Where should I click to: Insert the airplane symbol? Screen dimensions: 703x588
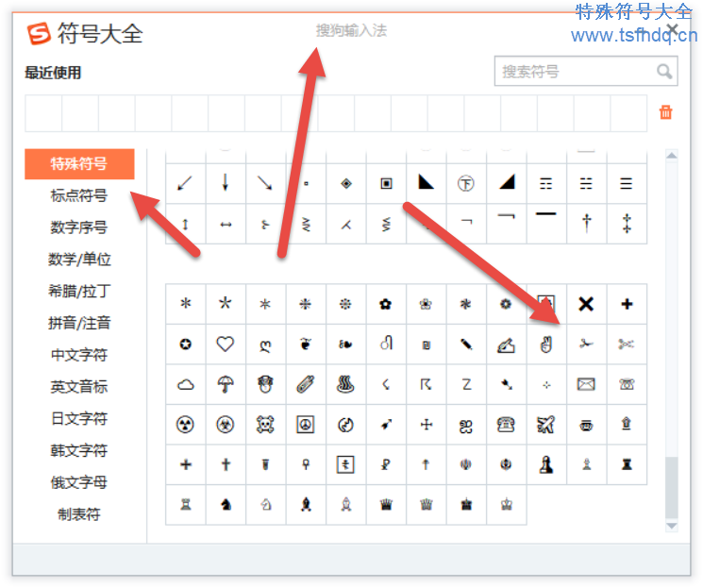545,425
